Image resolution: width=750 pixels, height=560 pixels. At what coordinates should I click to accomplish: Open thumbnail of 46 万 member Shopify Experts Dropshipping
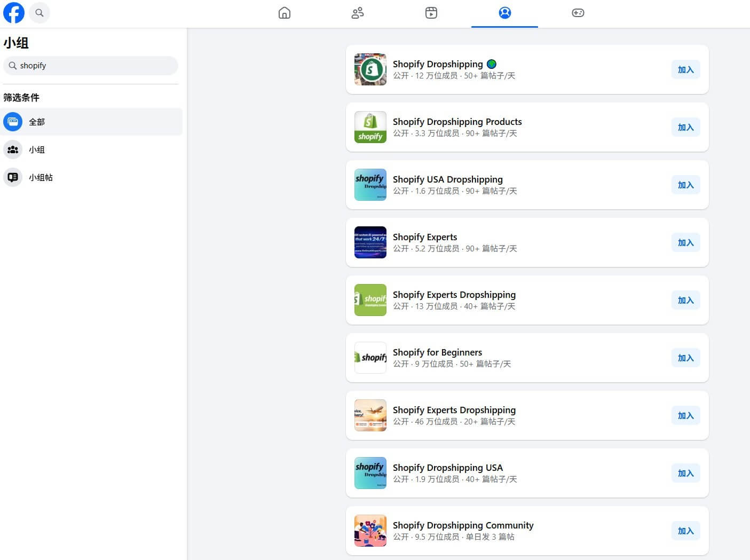pos(370,415)
